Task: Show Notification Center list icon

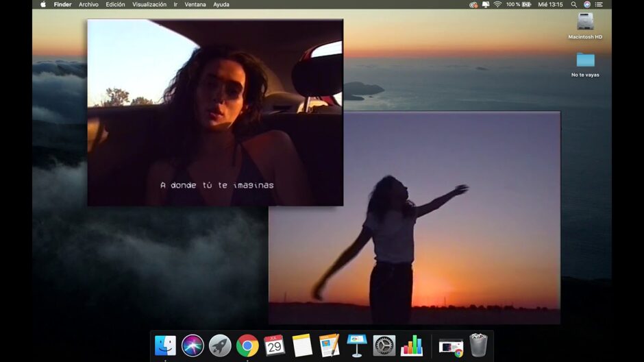Action: pyautogui.click(x=599, y=4)
